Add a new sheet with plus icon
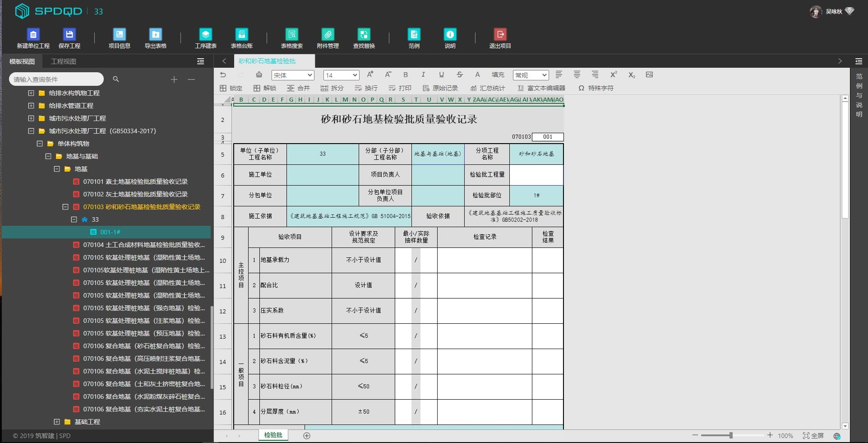 coord(307,436)
